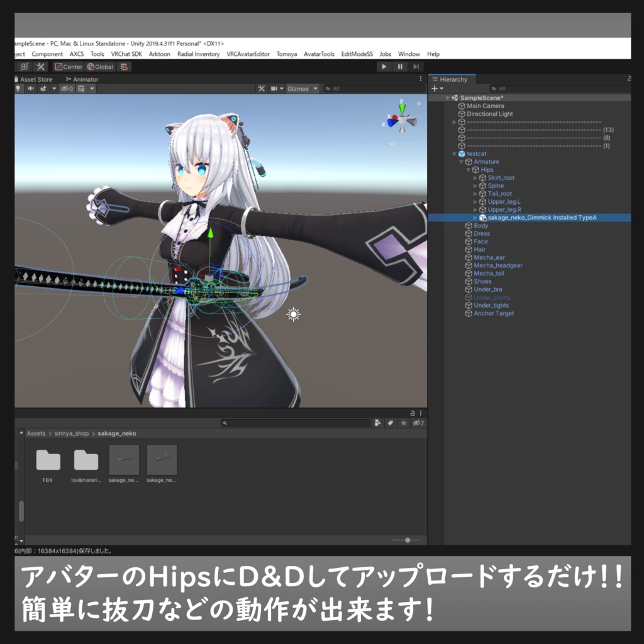Collapse the testcat object

454,153
